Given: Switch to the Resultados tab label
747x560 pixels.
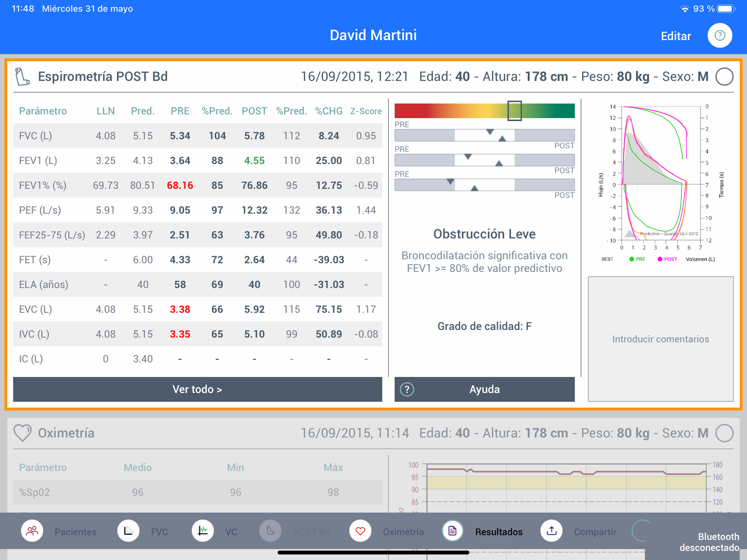Looking at the screenshot, I should pos(498,532).
